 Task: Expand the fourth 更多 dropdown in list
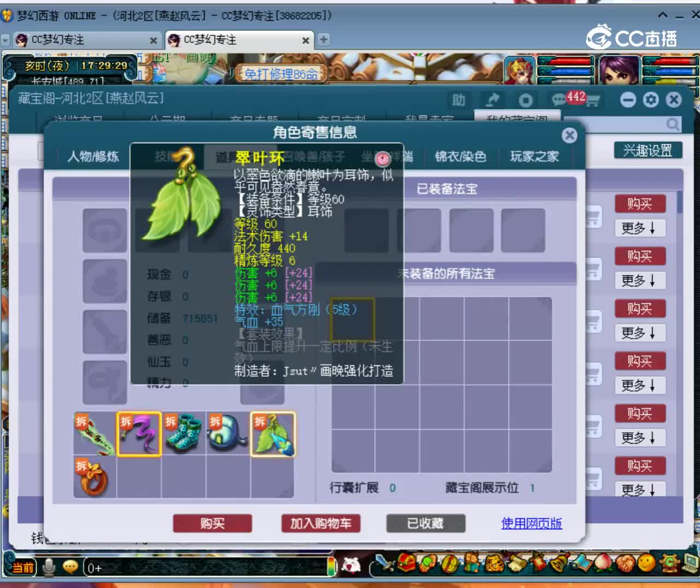click(640, 385)
